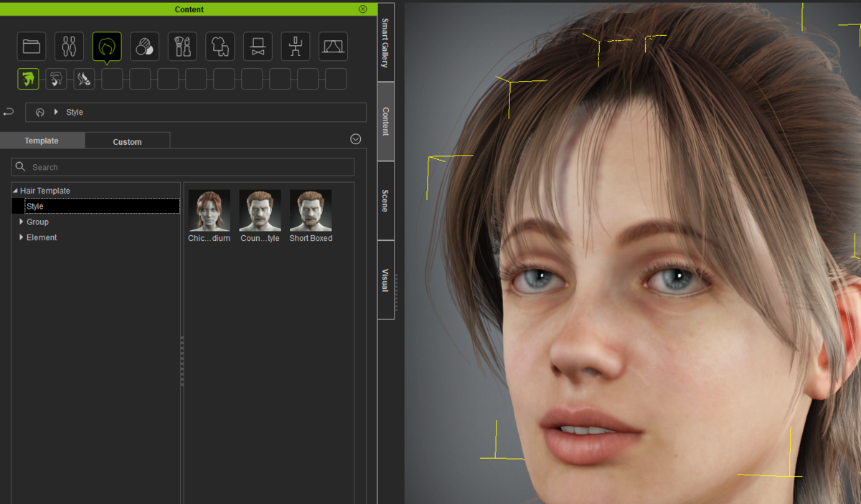
Task: Open the Pose and motion category icon
Action: click(x=295, y=47)
